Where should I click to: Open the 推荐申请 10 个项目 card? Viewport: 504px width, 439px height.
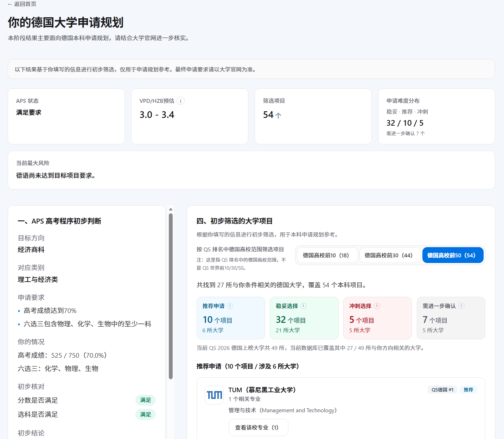(x=231, y=318)
